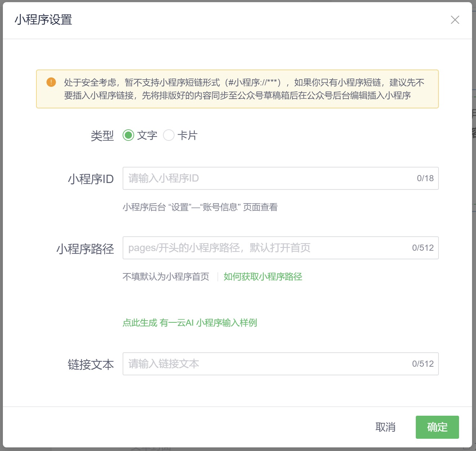Focus the 小程序ID input field
The image size is (476, 451).
coord(281,178)
